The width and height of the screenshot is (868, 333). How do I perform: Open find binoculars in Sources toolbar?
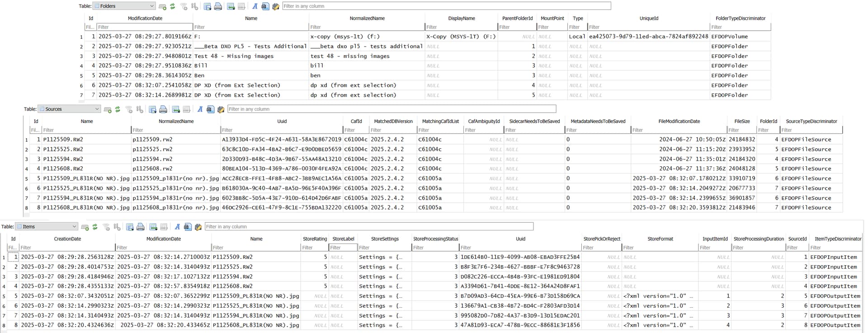point(210,109)
